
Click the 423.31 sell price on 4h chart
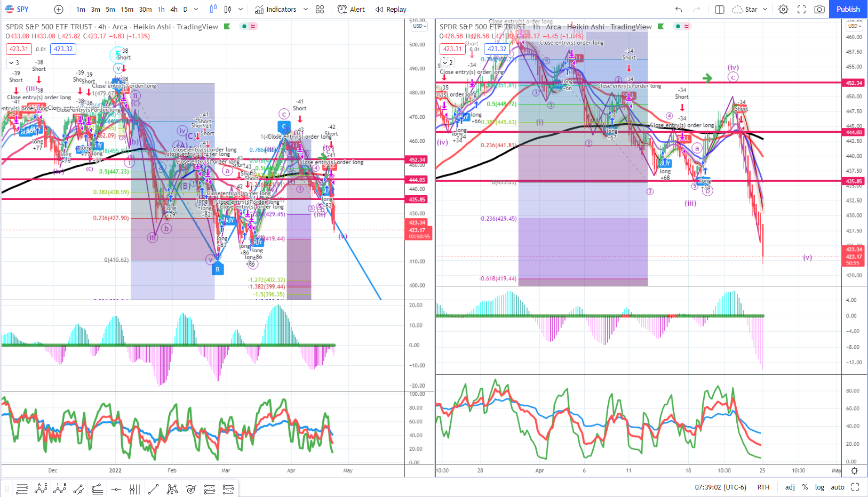pos(19,49)
